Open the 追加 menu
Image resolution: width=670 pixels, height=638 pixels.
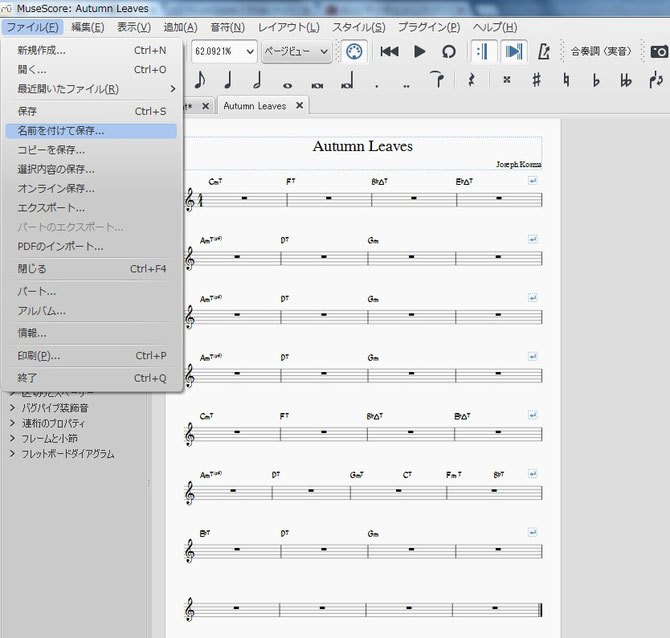coord(180,27)
